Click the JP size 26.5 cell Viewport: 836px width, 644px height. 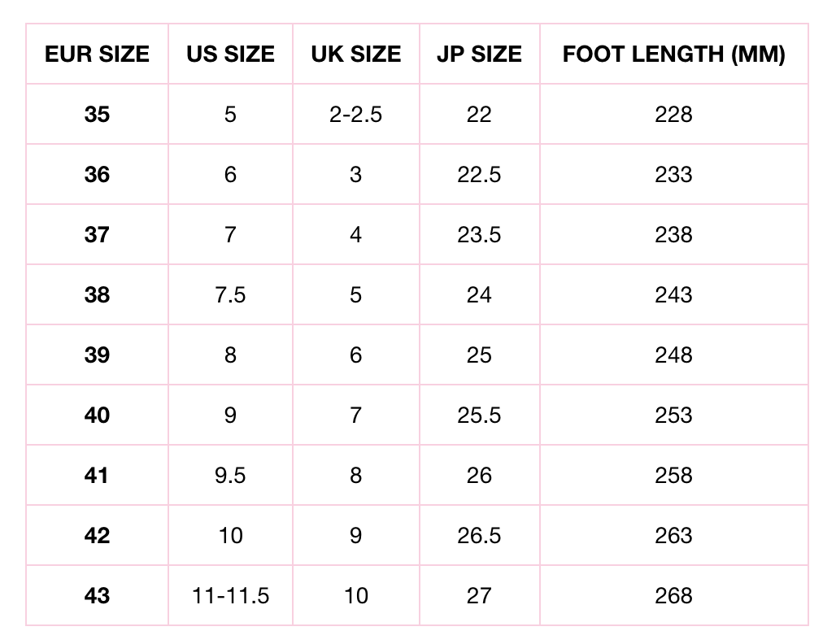tap(479, 536)
